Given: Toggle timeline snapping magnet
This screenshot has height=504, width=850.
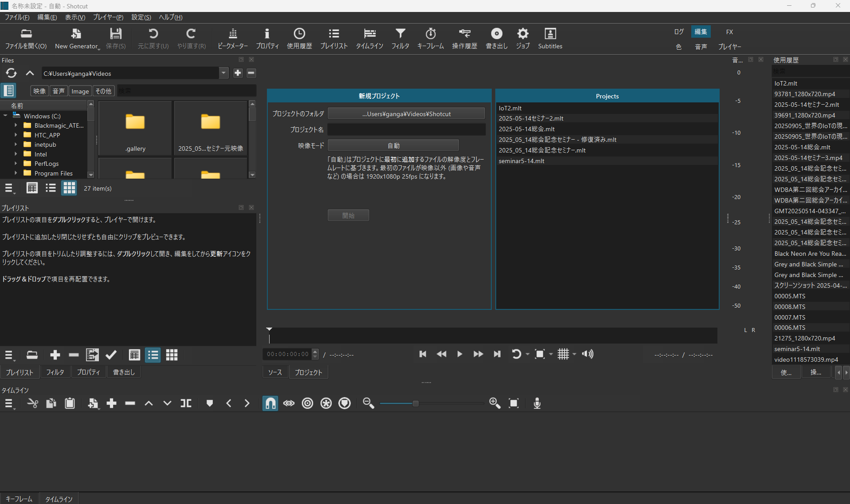Looking at the screenshot, I should 270,403.
